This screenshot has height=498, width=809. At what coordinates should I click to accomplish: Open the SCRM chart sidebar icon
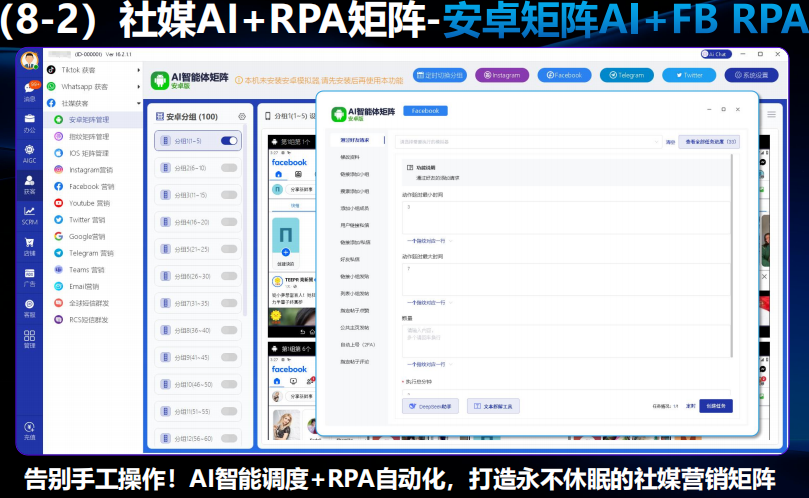[29, 216]
